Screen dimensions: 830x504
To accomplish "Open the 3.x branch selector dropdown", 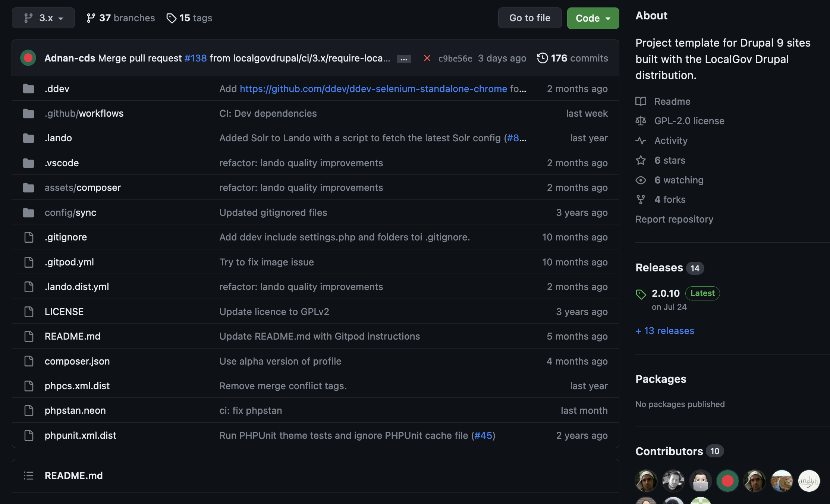I will click(43, 18).
